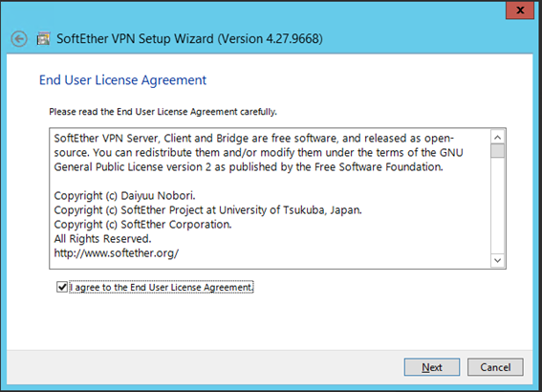Screen dimensions: 542x392
Task: Click the http://www.softether.org/ text in the license
Action: click(117, 253)
